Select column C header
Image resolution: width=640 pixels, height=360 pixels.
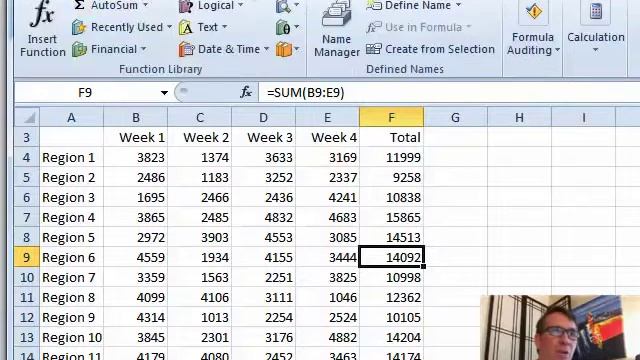click(200, 118)
